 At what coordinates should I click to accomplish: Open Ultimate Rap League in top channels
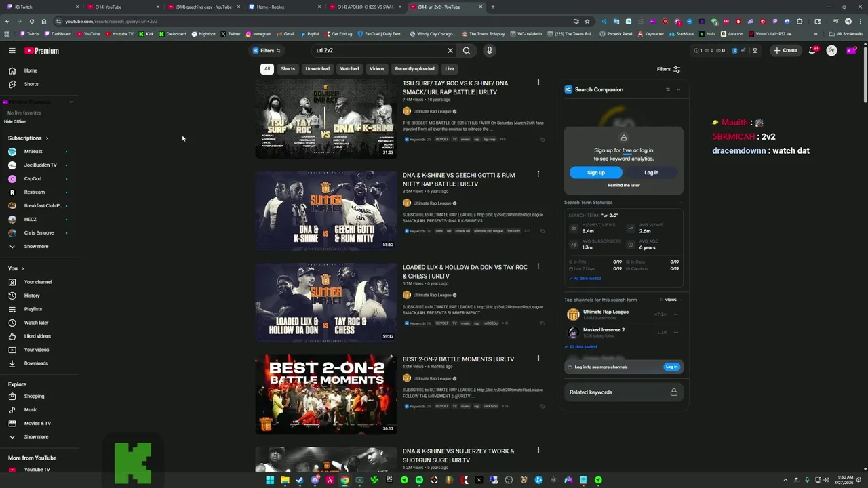606,312
